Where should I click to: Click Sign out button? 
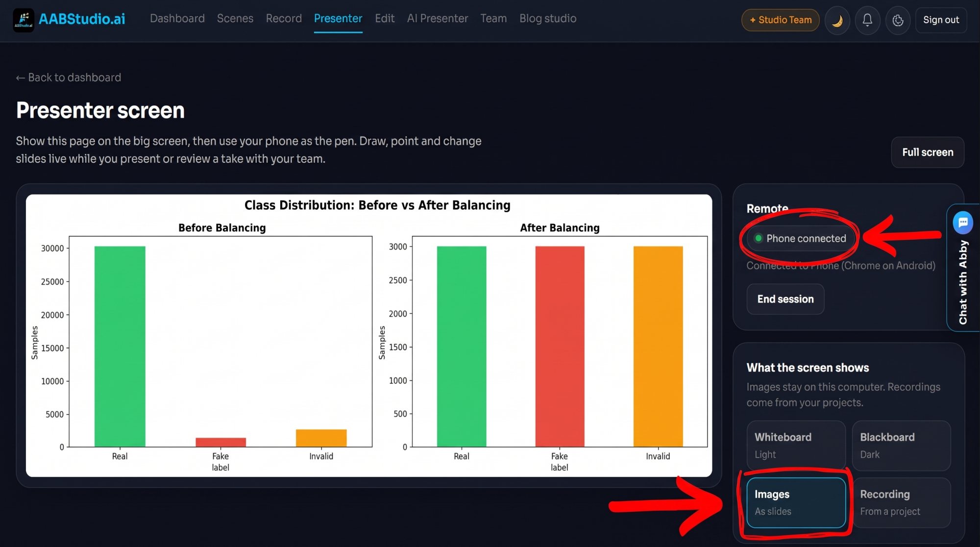pos(941,20)
